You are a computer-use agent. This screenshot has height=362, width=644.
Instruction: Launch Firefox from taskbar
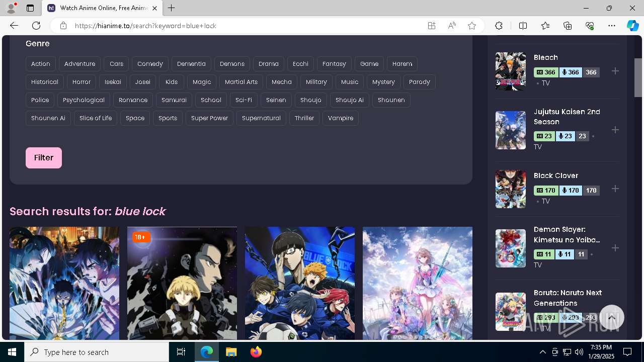[x=256, y=352]
